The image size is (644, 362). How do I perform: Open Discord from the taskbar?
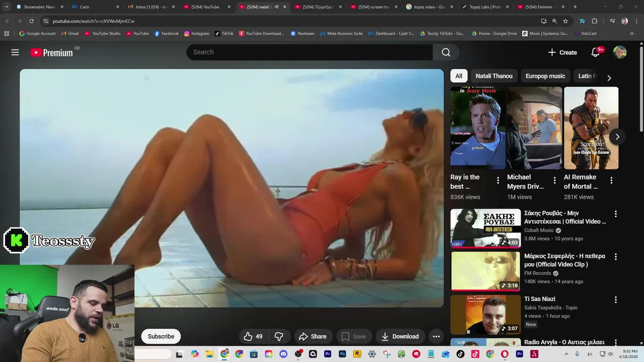pos(283,354)
